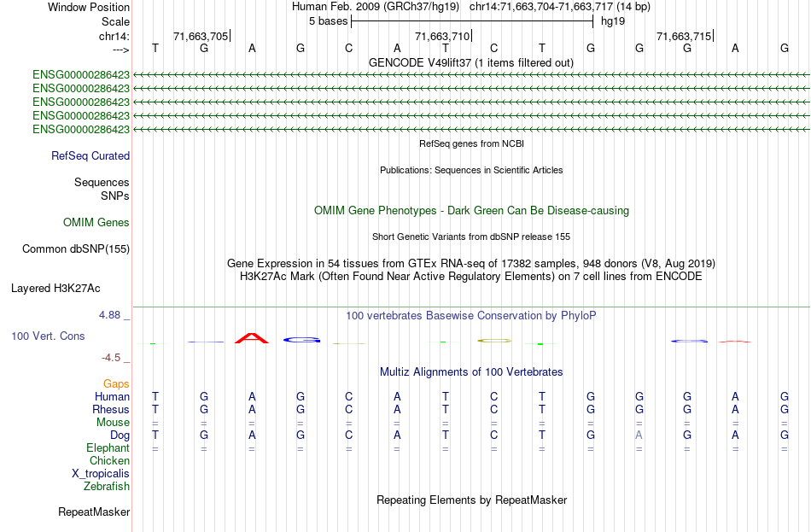This screenshot has height=532, width=811.
Task: Click the topmost ENSG00000286423 transcript label
Action: (81, 75)
